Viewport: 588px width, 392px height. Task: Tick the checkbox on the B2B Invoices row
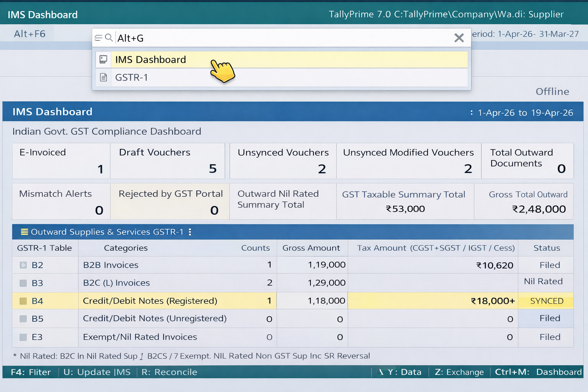[x=23, y=265]
